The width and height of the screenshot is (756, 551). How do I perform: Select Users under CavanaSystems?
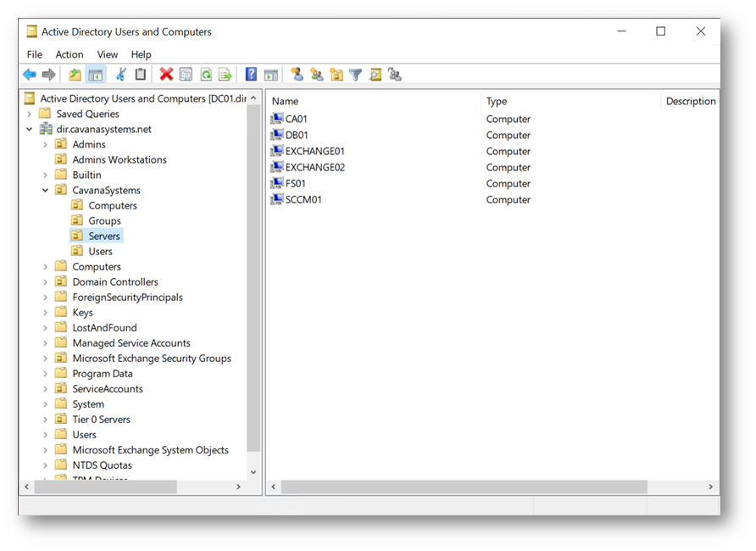tap(100, 251)
